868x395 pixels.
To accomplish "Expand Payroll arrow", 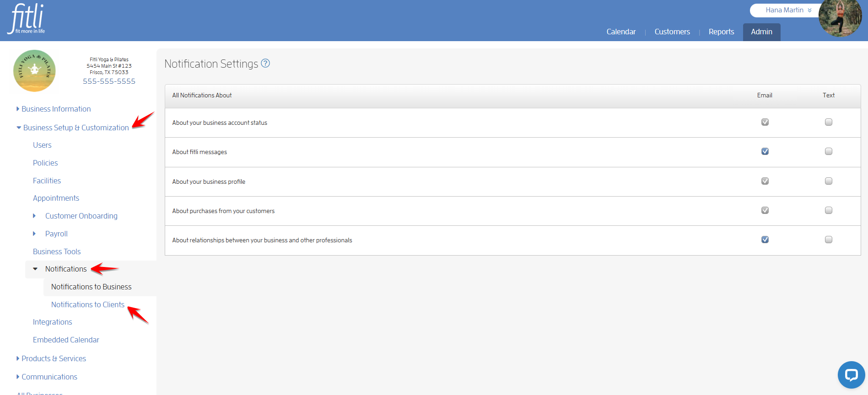I will tap(34, 234).
